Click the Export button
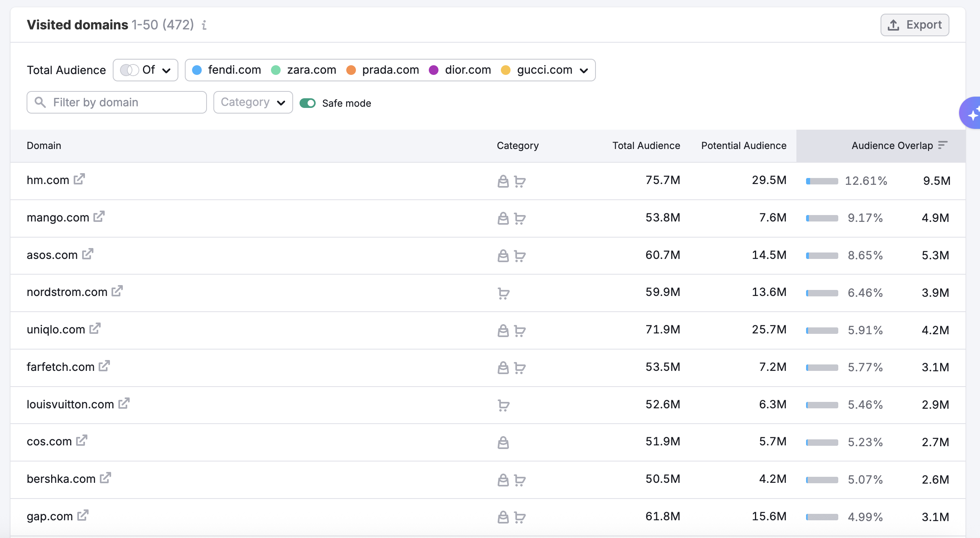The image size is (980, 538). pyautogui.click(x=914, y=25)
